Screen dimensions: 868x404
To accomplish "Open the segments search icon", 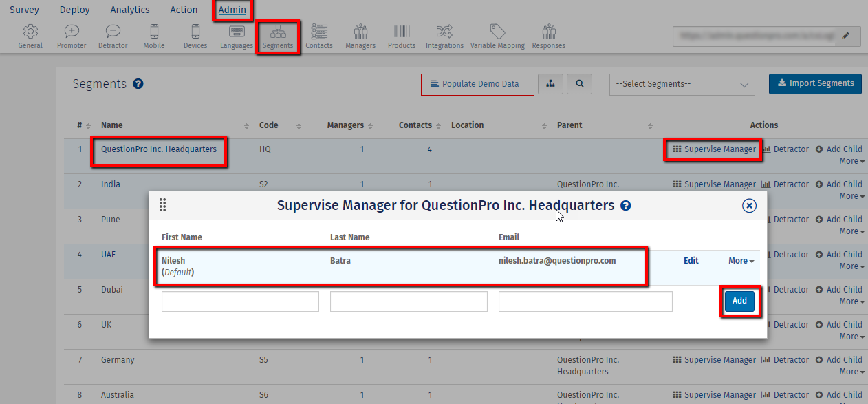I will 579,84.
